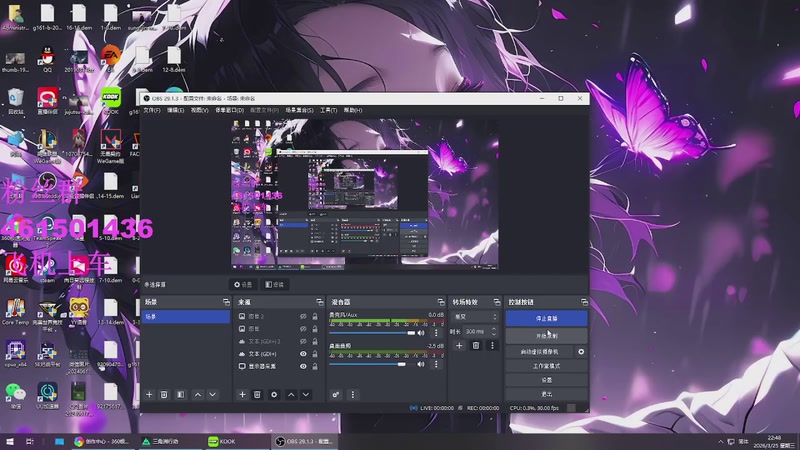Unlock the display capture source

pyautogui.click(x=315, y=366)
